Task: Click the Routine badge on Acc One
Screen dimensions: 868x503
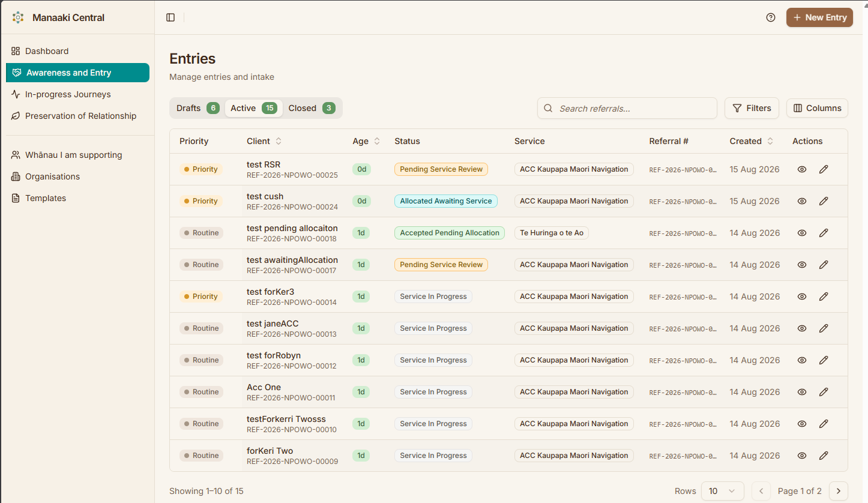Action: pos(201,392)
